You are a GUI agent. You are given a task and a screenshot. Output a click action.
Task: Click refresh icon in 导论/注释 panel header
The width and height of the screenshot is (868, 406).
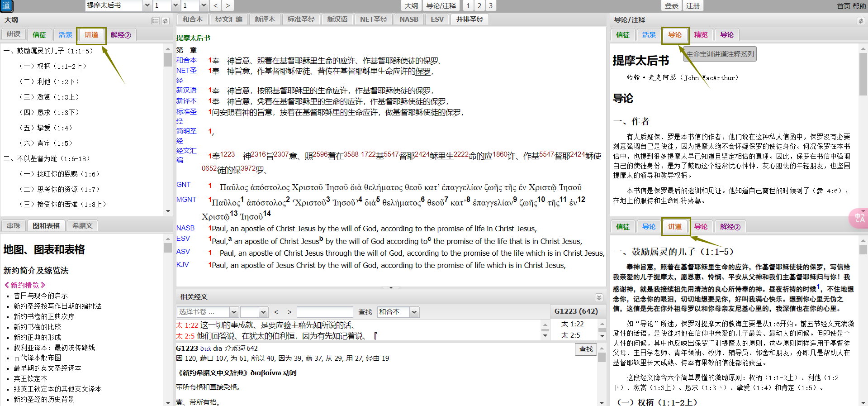[860, 21]
